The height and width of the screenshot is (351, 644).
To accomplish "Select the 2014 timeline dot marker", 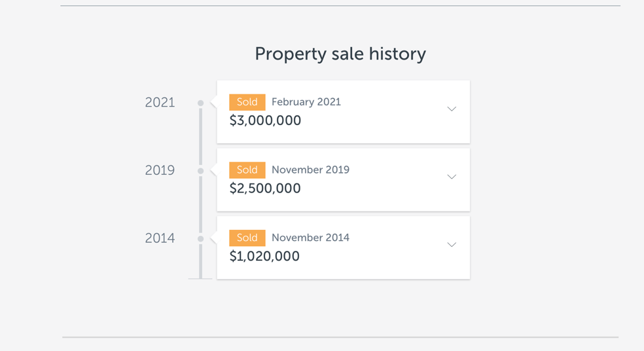I will 201,239.
